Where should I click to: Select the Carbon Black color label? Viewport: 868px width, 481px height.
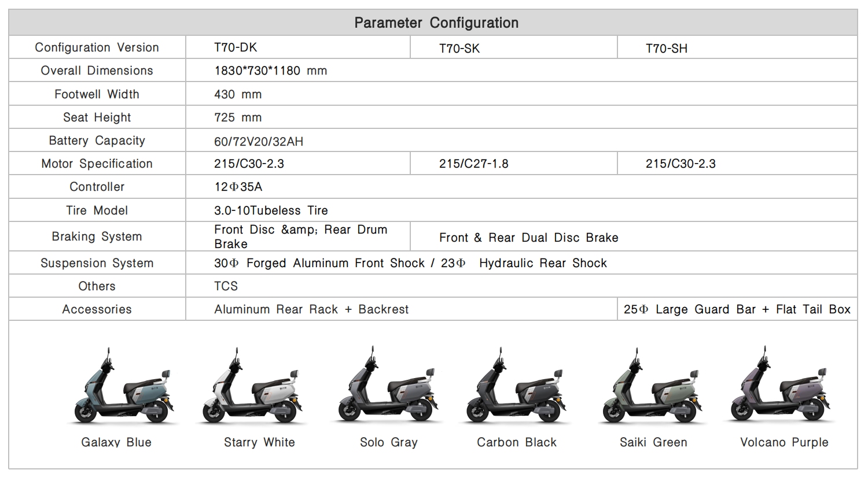click(x=517, y=442)
